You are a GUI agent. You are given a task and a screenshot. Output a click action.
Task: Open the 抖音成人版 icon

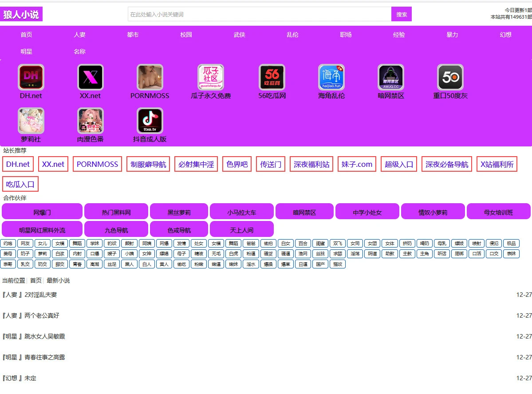[x=150, y=121]
